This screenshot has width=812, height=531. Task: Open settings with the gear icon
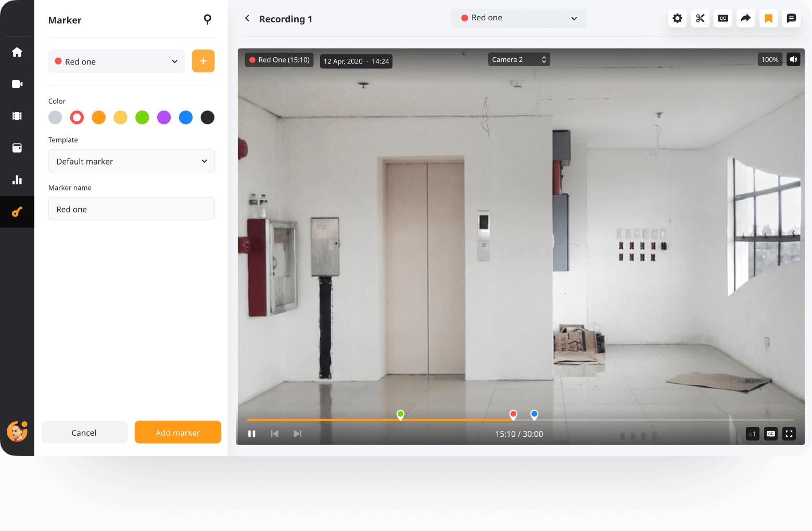pos(677,18)
